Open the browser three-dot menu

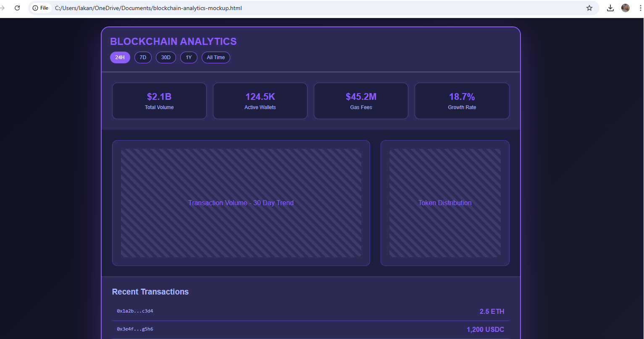click(x=640, y=8)
